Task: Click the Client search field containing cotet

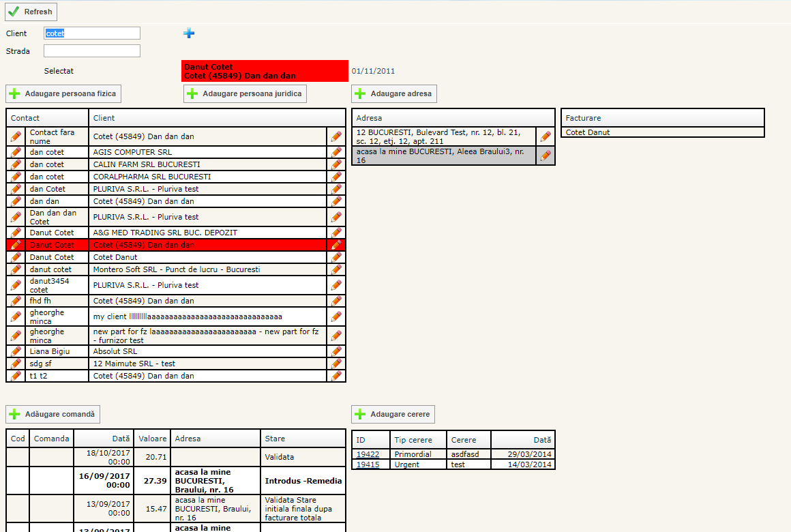Action: pyautogui.click(x=92, y=33)
